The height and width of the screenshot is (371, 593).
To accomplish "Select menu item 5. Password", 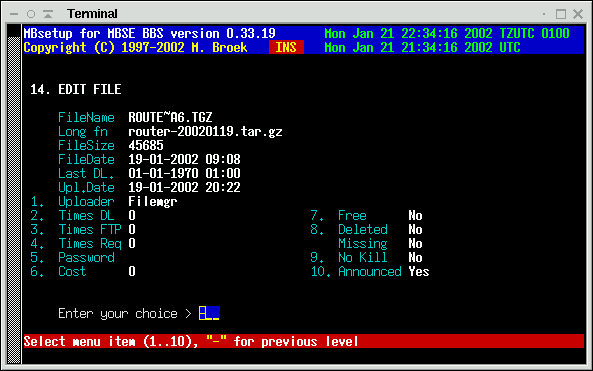I will pos(72,258).
